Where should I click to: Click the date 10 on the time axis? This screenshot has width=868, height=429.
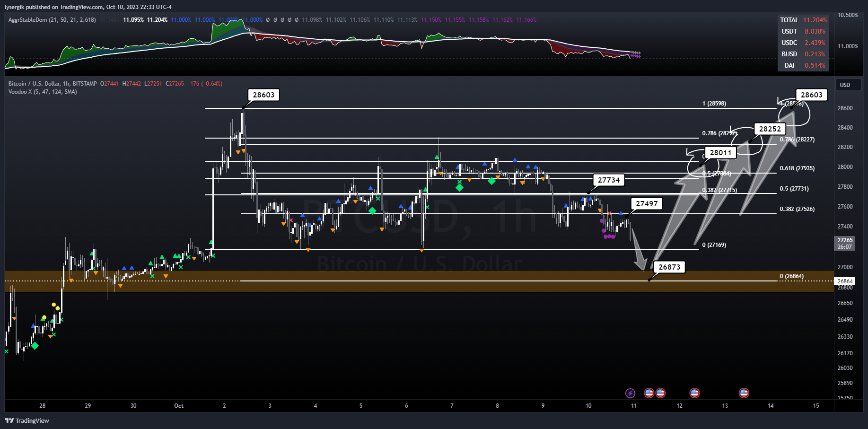click(588, 406)
